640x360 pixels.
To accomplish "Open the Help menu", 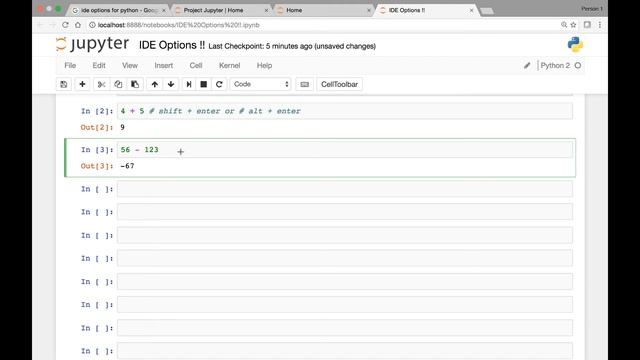I will click(x=264, y=65).
